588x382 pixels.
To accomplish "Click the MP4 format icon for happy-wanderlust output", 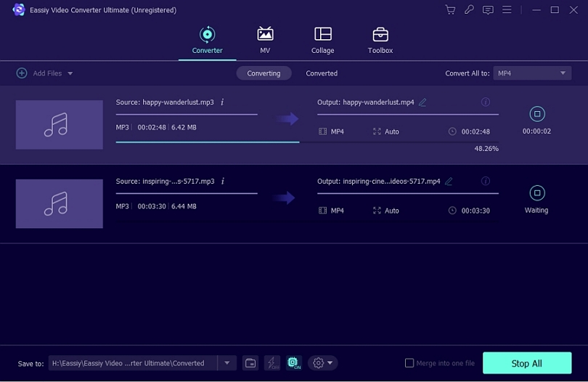I will [x=322, y=131].
